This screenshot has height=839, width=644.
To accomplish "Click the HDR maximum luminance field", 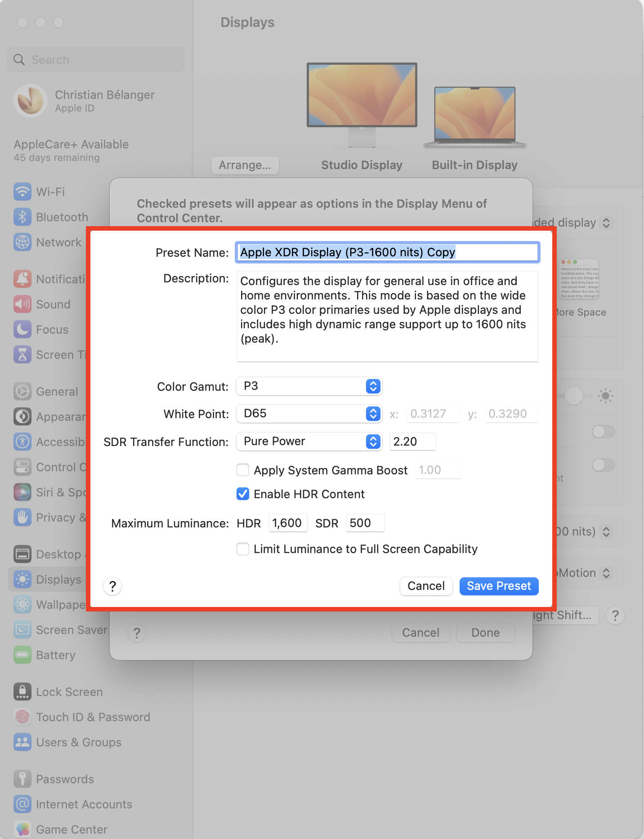I will click(288, 523).
